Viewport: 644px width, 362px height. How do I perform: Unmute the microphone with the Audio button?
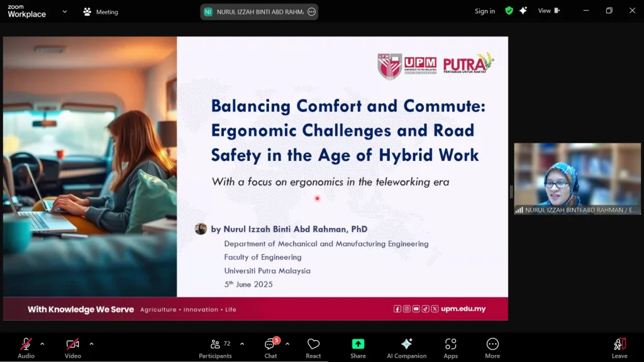click(26, 348)
